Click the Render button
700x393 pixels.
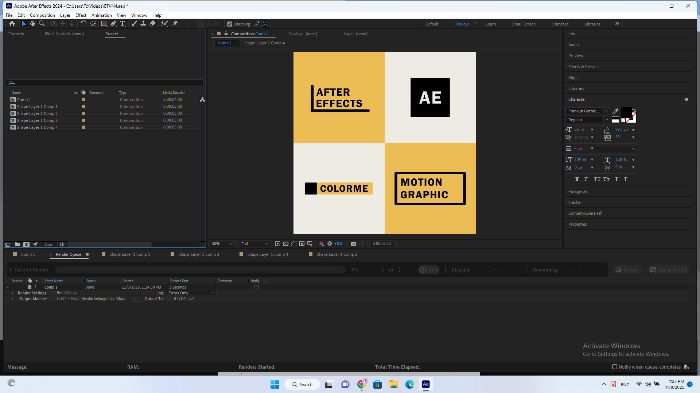coord(627,270)
